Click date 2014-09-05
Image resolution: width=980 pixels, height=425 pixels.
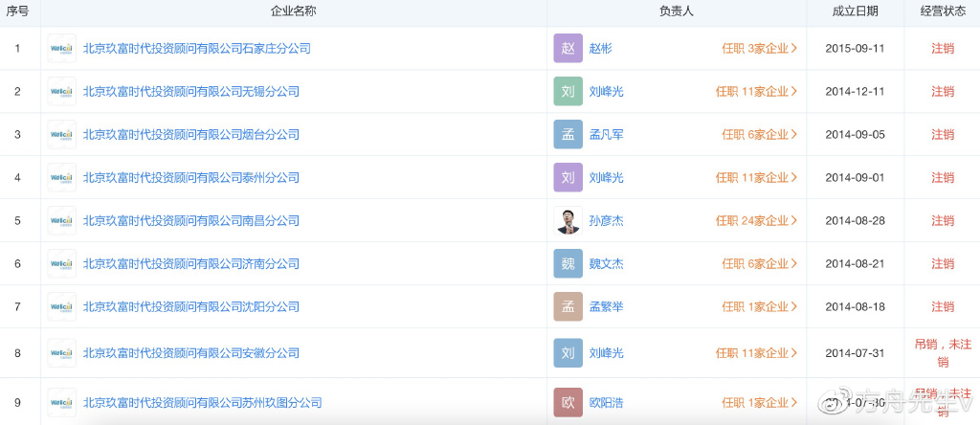pos(855,134)
